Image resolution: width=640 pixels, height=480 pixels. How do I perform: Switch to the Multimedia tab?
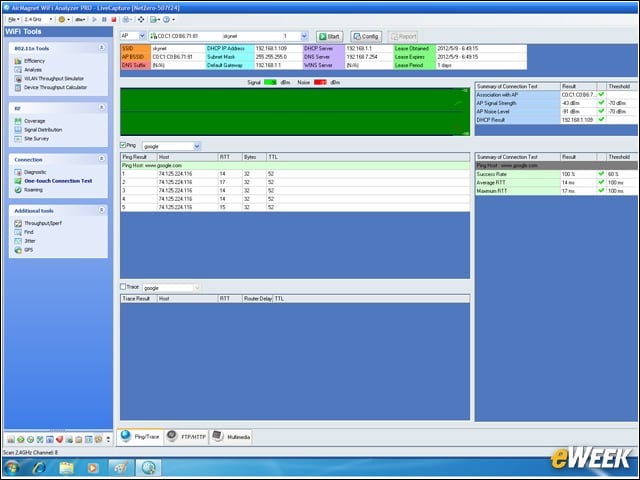231,437
